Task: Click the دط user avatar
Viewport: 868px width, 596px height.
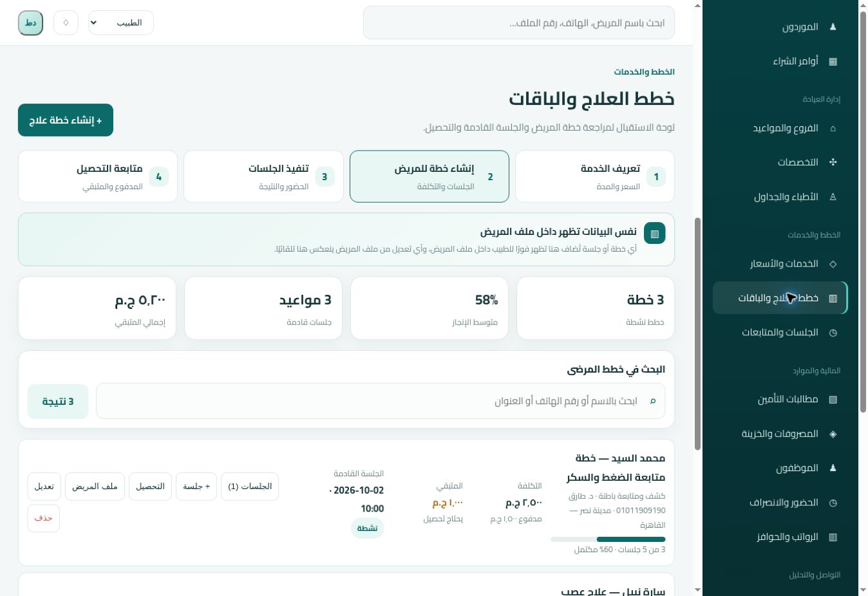Action: 30,23
